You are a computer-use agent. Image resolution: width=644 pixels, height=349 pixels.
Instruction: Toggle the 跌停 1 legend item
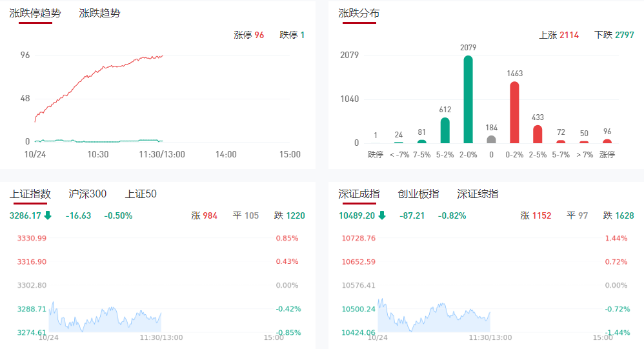[x=292, y=35]
